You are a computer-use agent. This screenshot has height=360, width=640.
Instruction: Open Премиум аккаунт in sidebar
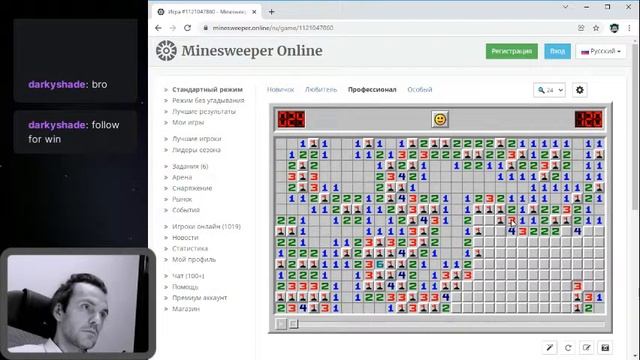[199, 298]
